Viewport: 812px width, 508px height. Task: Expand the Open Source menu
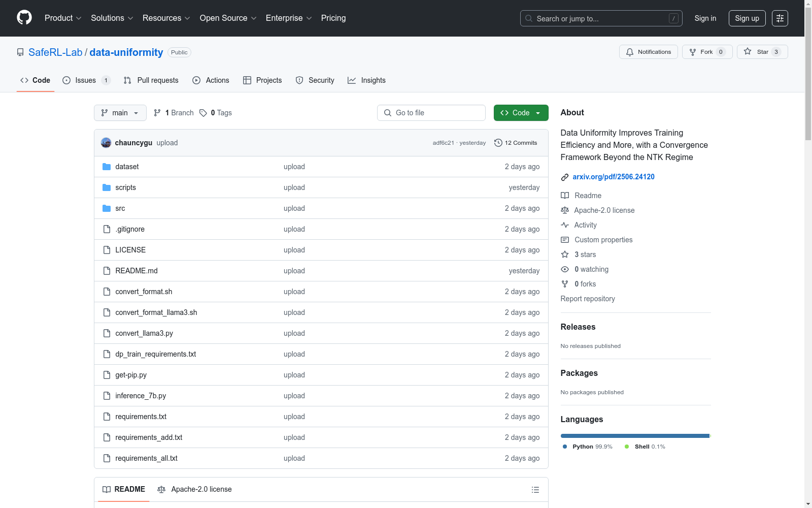(228, 18)
